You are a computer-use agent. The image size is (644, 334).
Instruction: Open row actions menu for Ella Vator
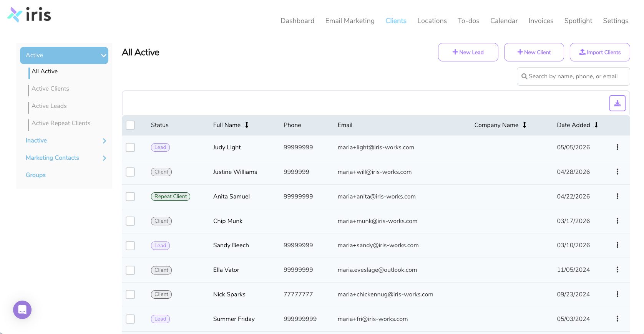click(617, 270)
